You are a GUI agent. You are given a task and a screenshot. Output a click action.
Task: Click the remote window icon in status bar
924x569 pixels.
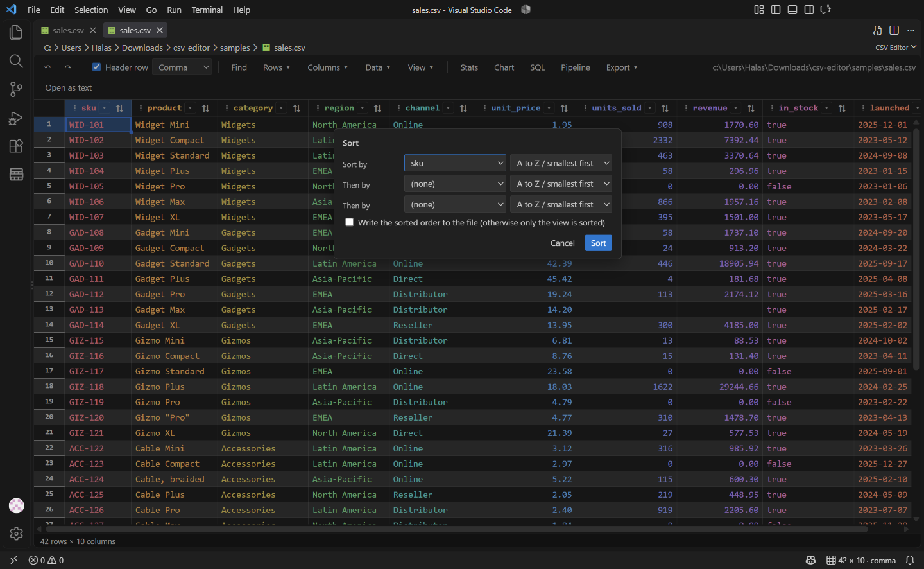click(14, 560)
